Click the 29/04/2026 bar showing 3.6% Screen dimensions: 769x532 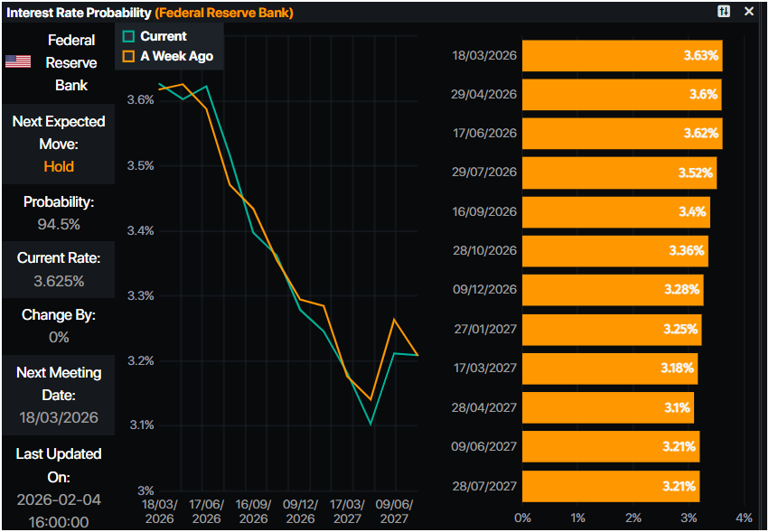point(622,95)
